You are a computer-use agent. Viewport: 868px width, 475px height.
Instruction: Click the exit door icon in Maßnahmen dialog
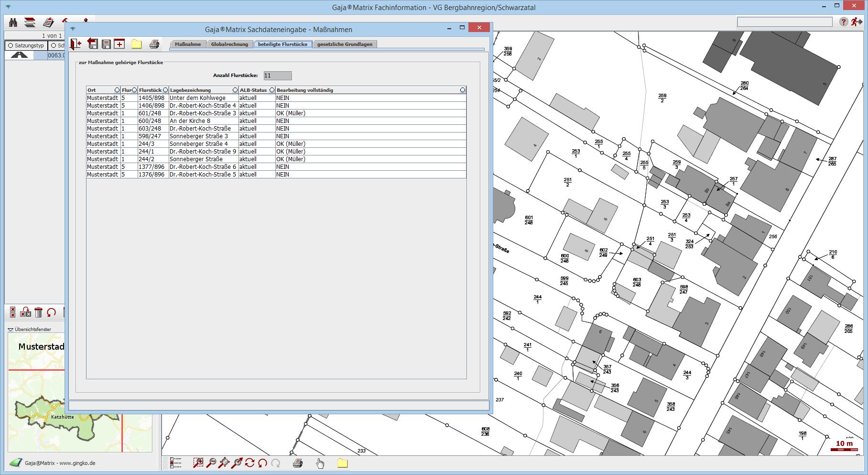point(76,44)
